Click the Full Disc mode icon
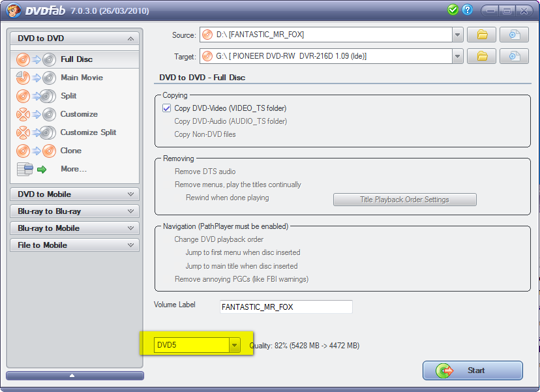540x392 pixels. coord(36,59)
